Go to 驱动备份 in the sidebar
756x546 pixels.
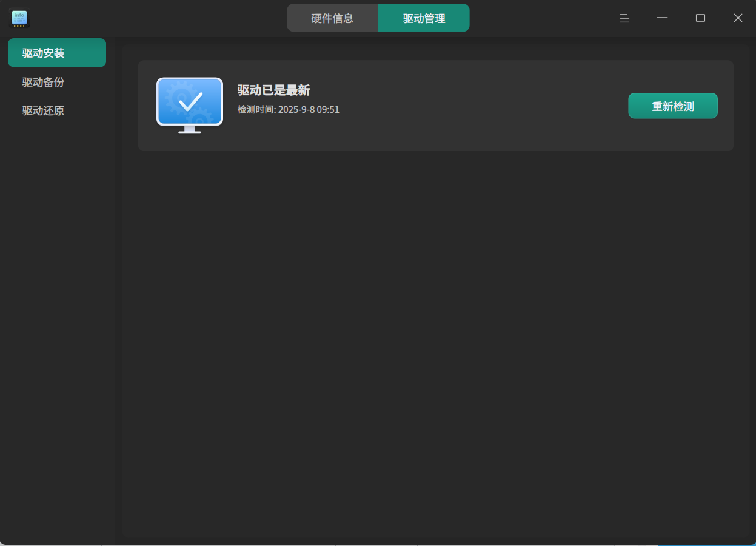point(57,82)
